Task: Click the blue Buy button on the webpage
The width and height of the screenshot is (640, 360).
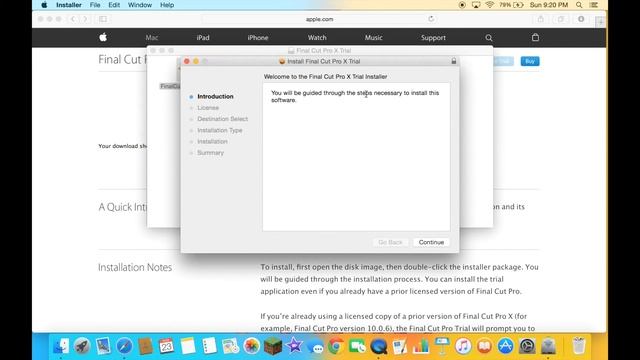Action: click(530, 61)
